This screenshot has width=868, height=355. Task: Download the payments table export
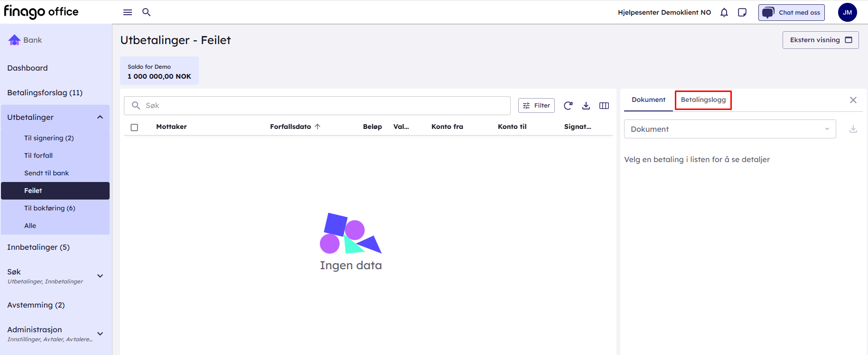(x=586, y=106)
